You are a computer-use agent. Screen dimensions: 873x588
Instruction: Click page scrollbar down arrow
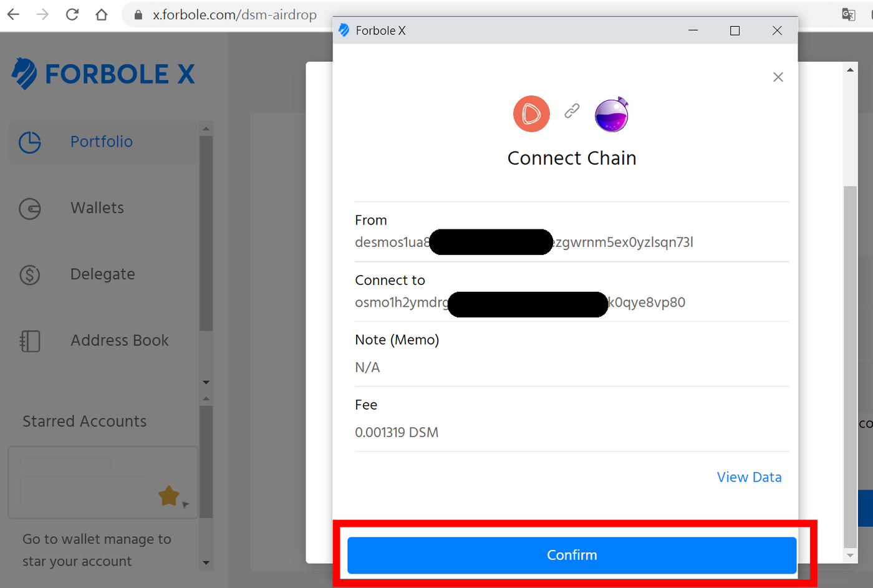[850, 555]
